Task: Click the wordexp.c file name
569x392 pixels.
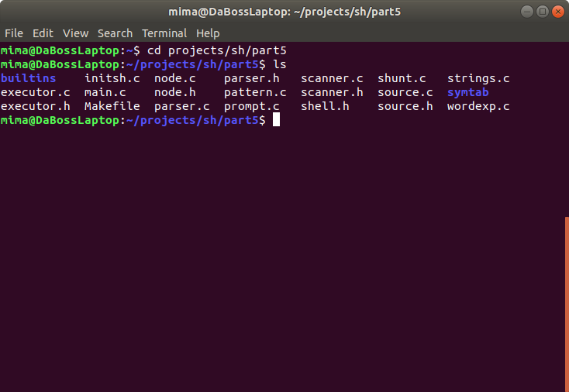Action: tap(478, 107)
